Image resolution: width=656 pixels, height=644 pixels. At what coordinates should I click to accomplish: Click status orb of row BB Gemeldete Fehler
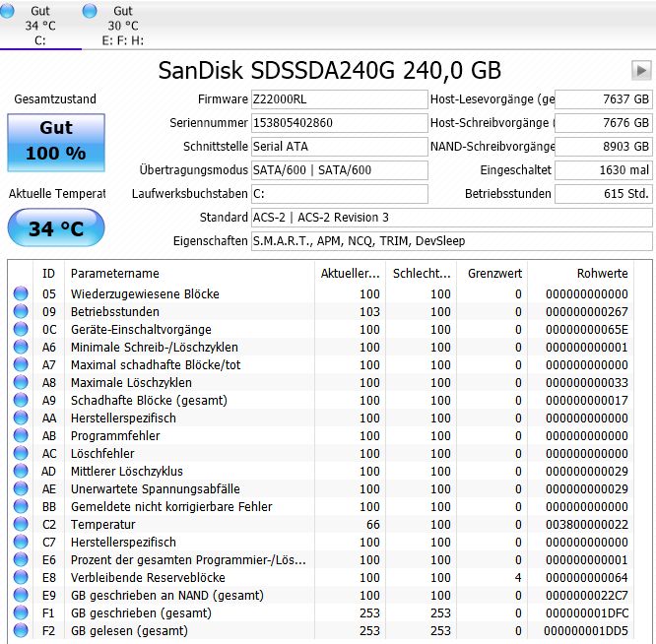pyautogui.click(x=21, y=506)
